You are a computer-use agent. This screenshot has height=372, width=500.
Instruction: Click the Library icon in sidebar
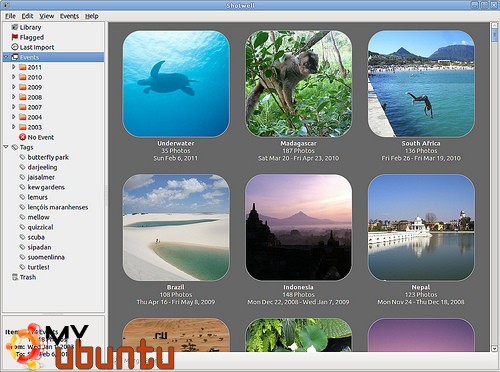point(15,27)
